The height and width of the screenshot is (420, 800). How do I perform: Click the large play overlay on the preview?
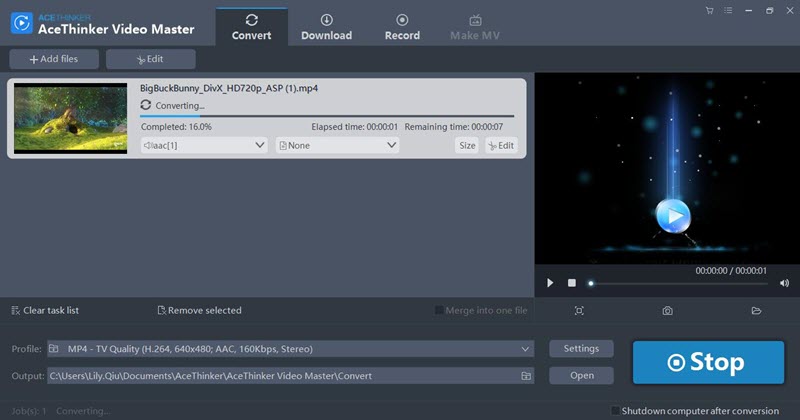pos(673,215)
